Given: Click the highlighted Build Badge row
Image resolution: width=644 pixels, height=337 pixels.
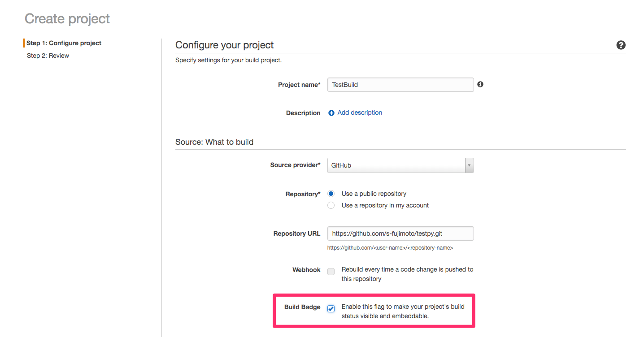Looking at the screenshot, I should click(x=374, y=311).
